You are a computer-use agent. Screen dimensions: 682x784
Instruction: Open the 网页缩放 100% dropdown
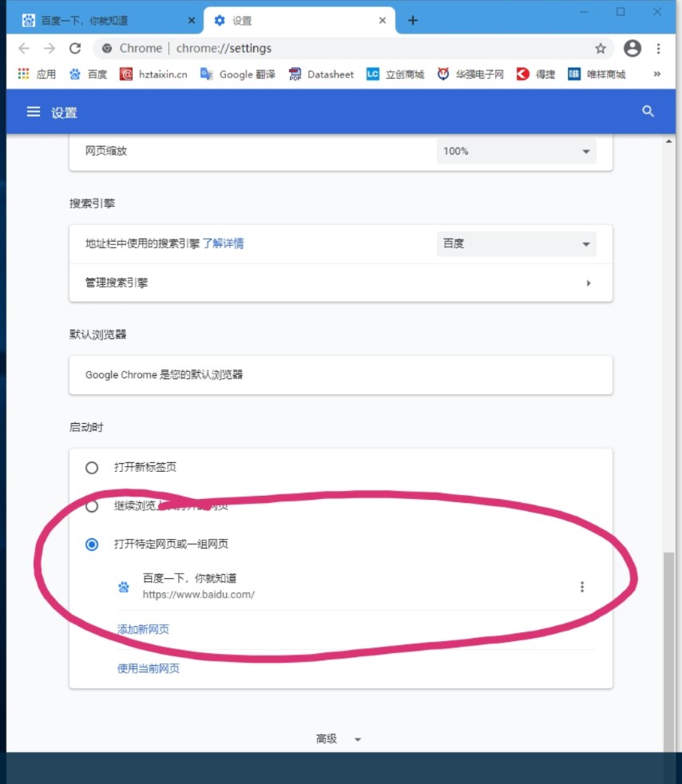pyautogui.click(x=517, y=151)
